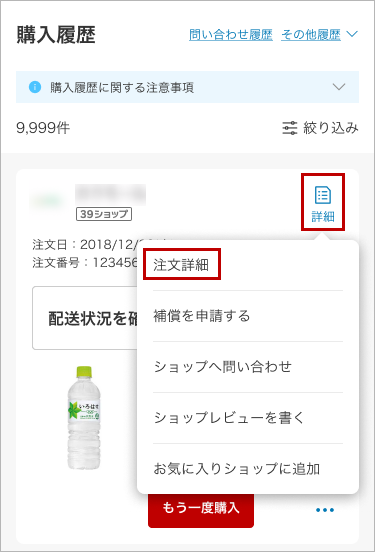Click the 絞り込み filter label
Screen dimensions: 375x552
pos(331,128)
